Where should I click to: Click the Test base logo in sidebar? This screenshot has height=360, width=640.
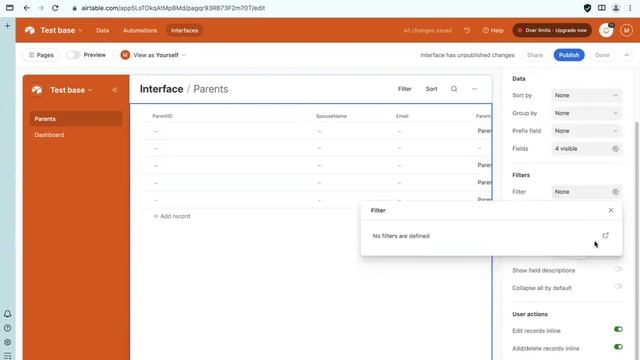click(x=37, y=90)
